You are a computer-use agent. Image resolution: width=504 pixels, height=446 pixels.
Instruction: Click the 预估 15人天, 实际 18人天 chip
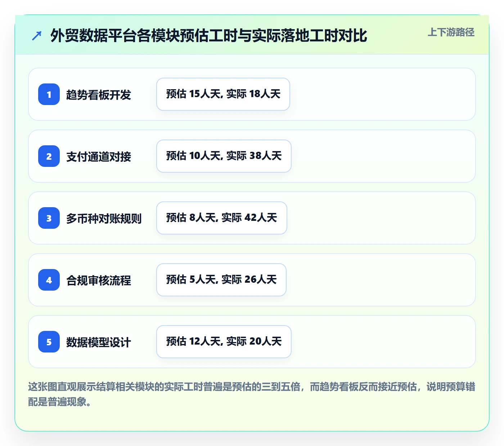tap(223, 94)
